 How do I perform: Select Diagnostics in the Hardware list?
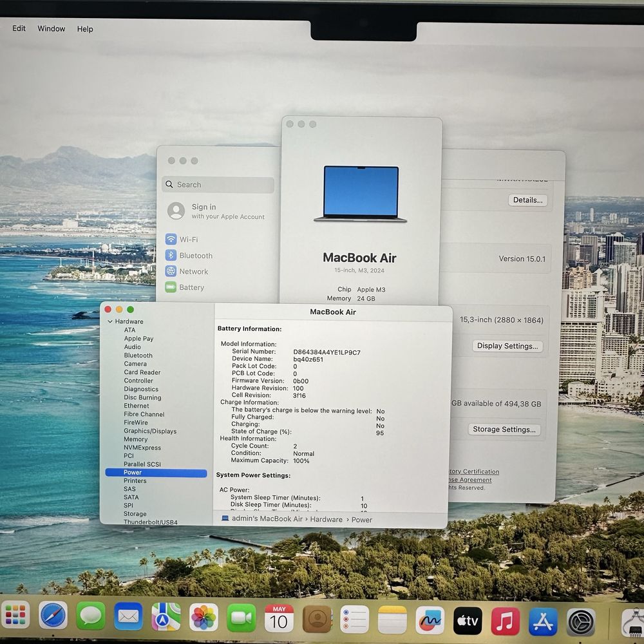141,389
